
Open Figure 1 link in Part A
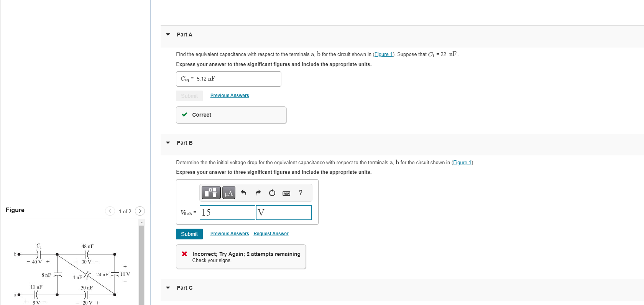(x=384, y=54)
